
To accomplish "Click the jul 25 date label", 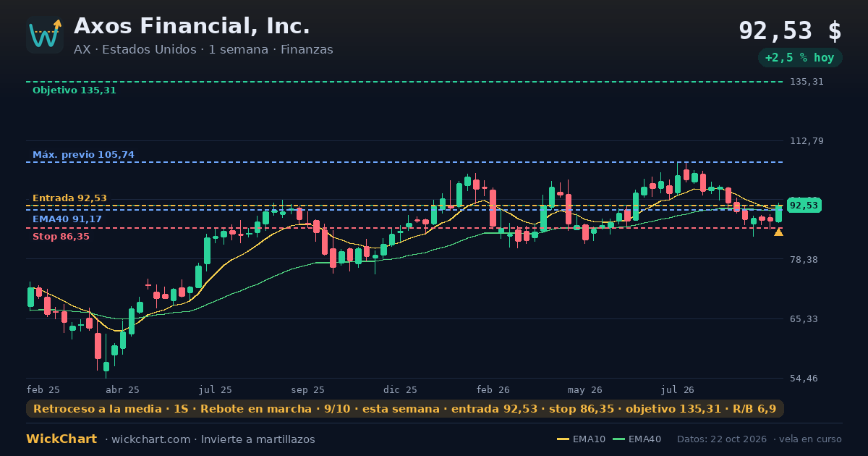I will pos(216,389).
